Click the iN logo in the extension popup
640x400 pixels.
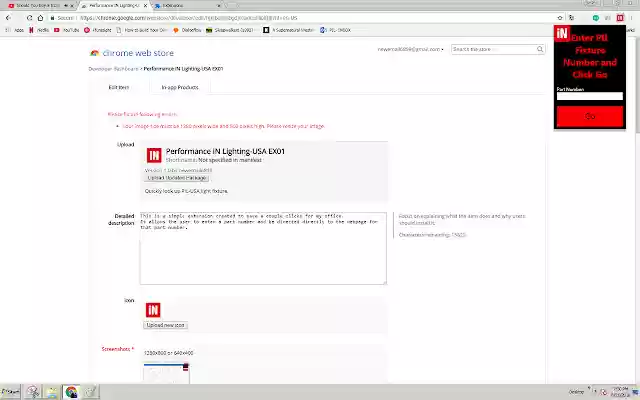point(562,33)
